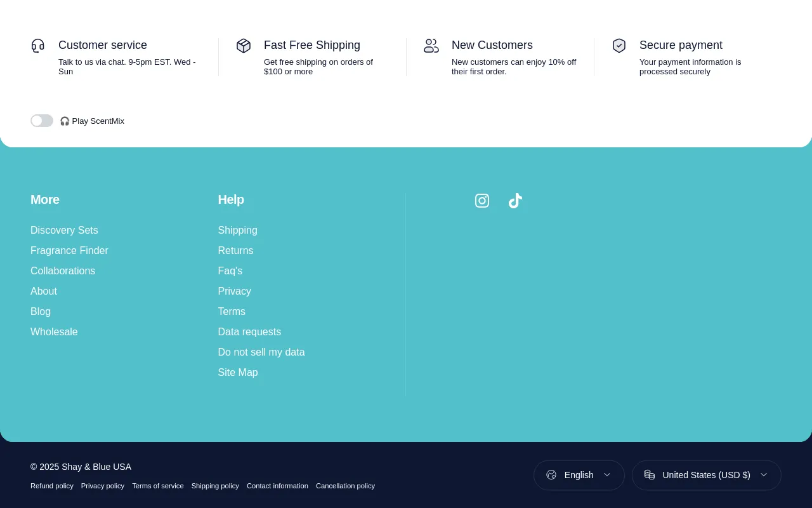
Task: Go to the Fragrance Finder page
Action: click(69, 251)
